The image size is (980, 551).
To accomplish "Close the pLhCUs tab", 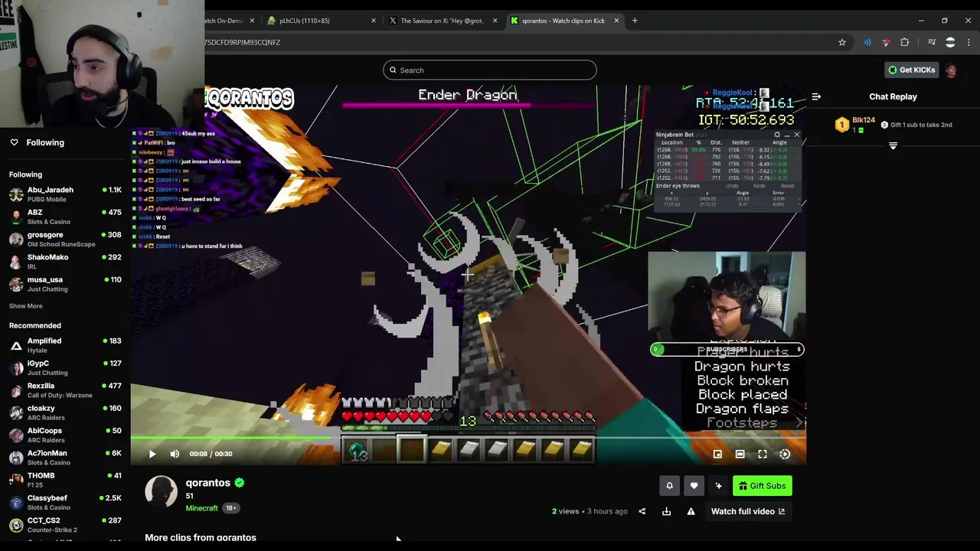I will click(374, 21).
